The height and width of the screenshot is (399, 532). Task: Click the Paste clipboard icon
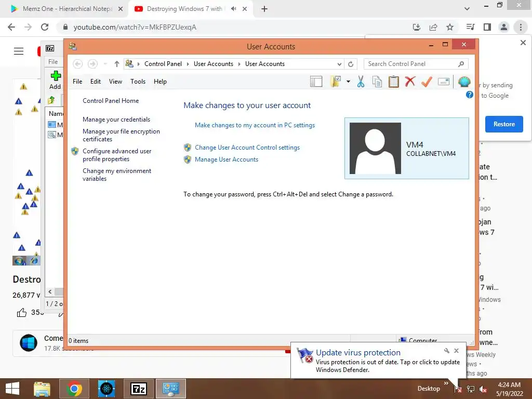[x=394, y=82]
